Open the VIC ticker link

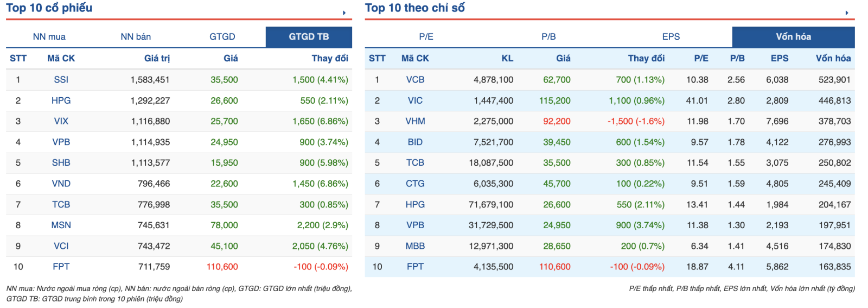pos(416,100)
